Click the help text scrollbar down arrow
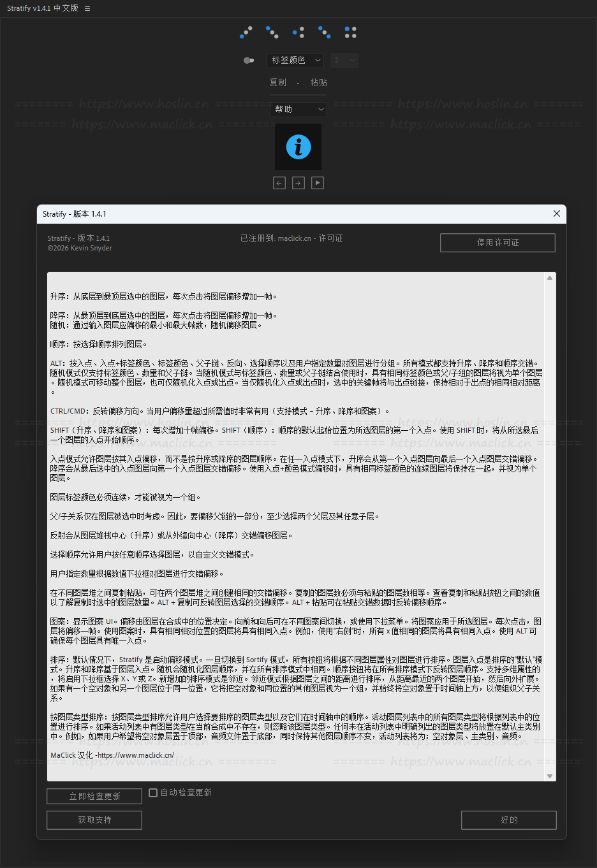The width and height of the screenshot is (597, 868). click(550, 776)
